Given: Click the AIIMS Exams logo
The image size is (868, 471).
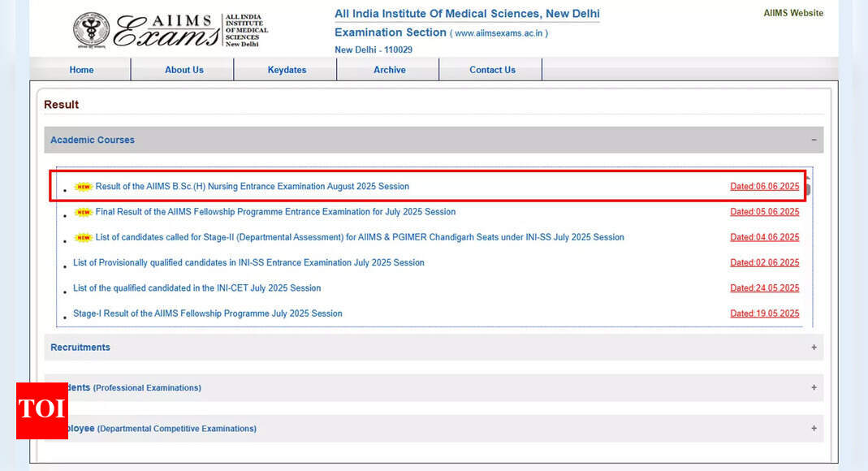Looking at the screenshot, I should pyautogui.click(x=170, y=31).
